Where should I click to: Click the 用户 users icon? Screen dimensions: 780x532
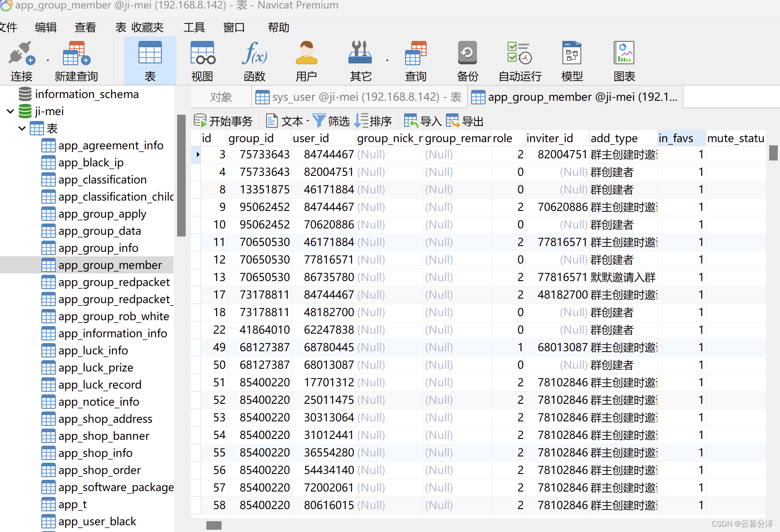306,54
